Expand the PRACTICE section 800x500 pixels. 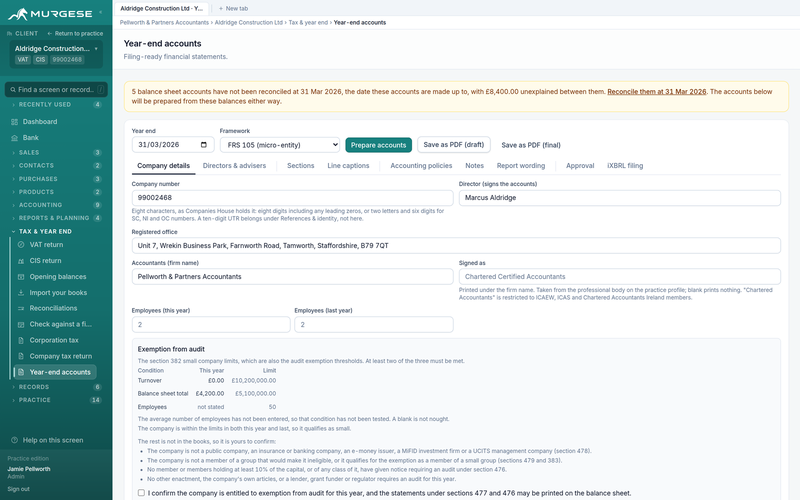click(x=56, y=401)
